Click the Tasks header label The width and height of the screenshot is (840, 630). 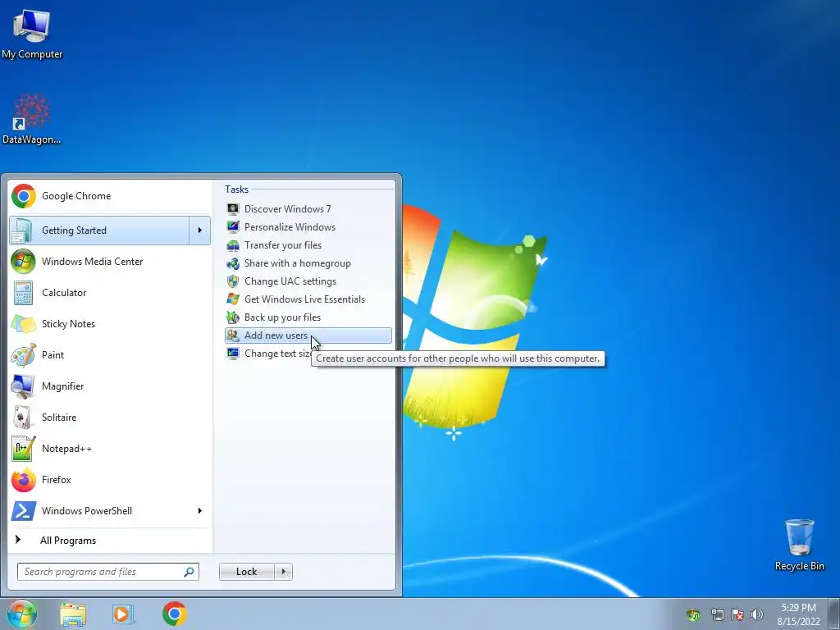(x=237, y=189)
